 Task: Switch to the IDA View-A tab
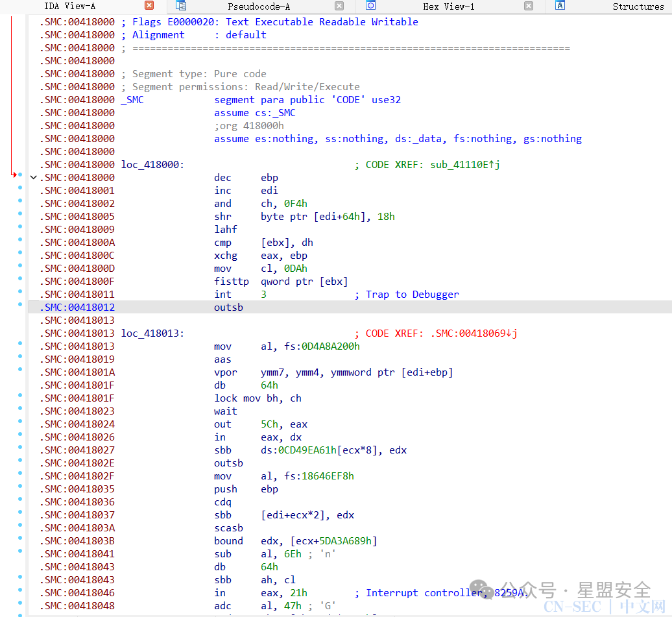click(70, 6)
